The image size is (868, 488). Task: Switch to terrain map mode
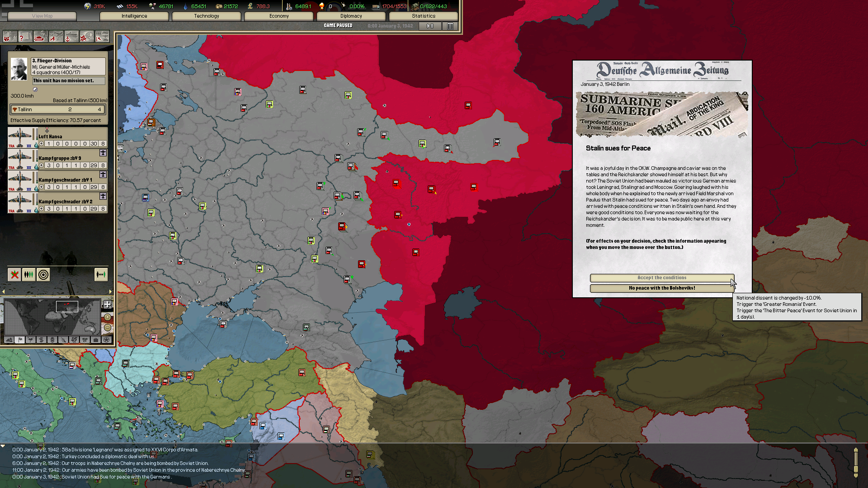click(x=9, y=340)
